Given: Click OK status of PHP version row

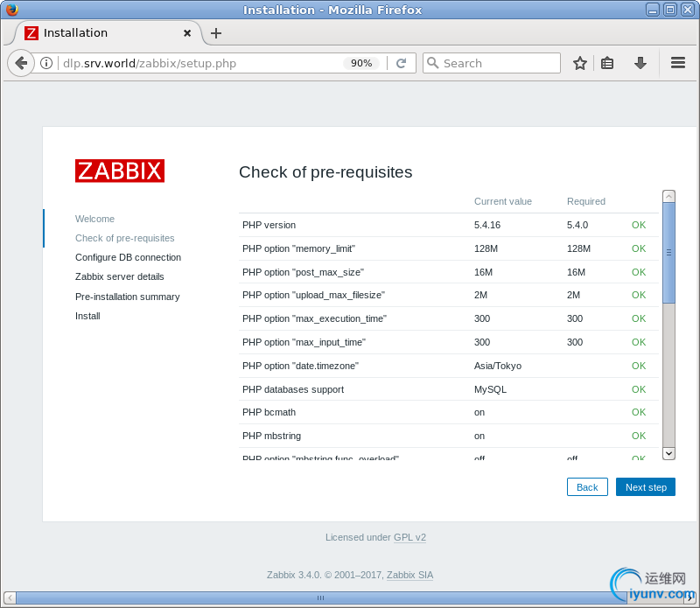Looking at the screenshot, I should coord(639,225).
